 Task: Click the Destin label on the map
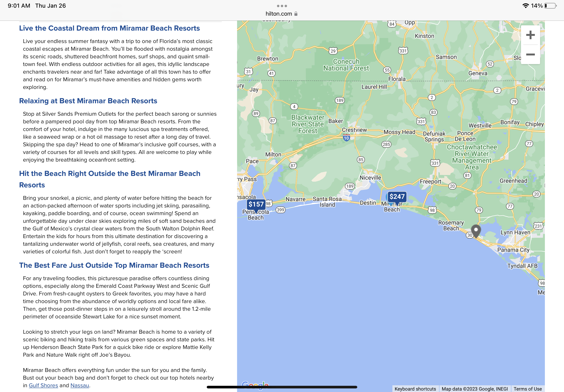368,203
